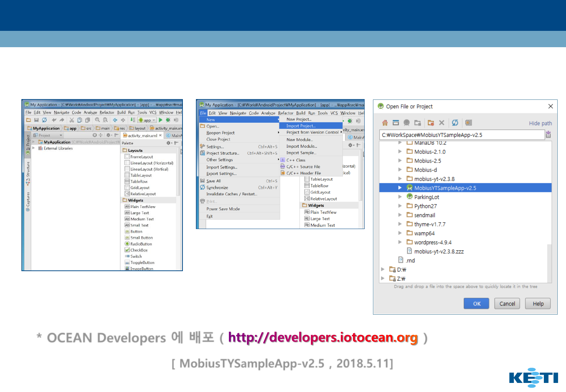Close the Open File or Project dialog
Viewport: 566px width, 392px height.
(550, 106)
